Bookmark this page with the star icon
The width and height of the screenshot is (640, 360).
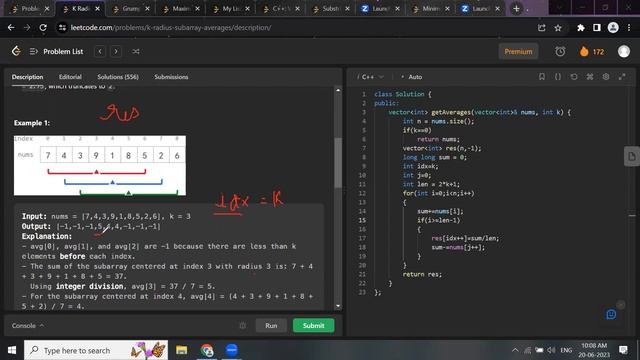point(558,27)
